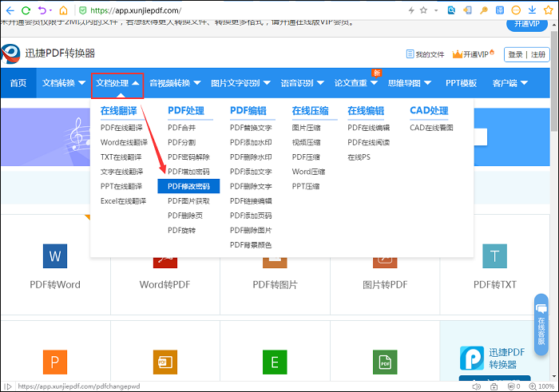Viewport: 559px width, 392px height.
Task: Click the purple undo-style restore icon
Action: click(42, 10)
